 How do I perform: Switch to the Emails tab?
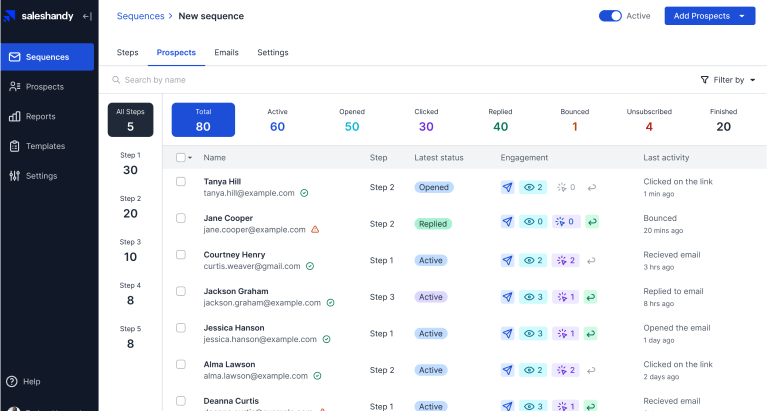click(x=226, y=52)
